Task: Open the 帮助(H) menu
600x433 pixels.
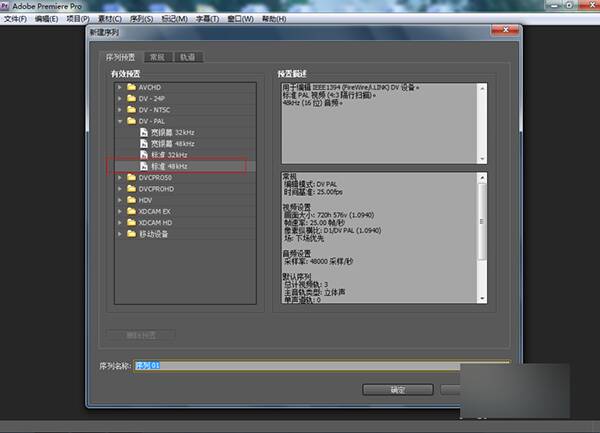Action: [x=274, y=19]
